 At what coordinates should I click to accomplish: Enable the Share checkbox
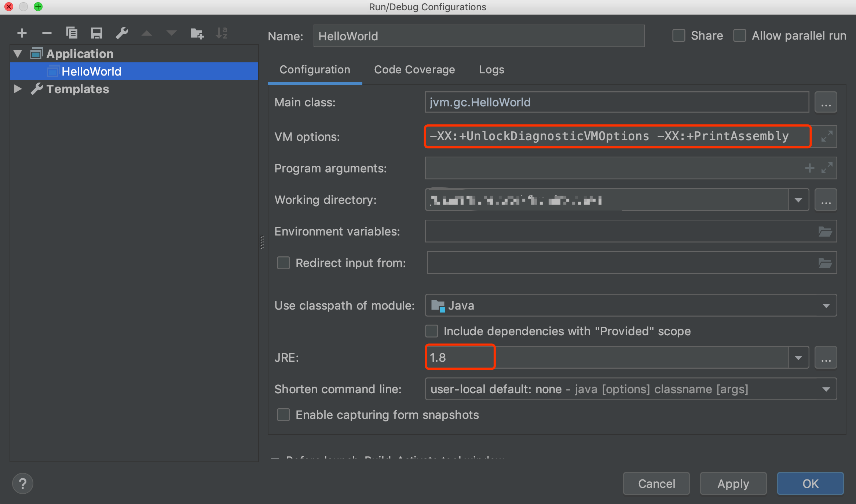[x=678, y=36]
